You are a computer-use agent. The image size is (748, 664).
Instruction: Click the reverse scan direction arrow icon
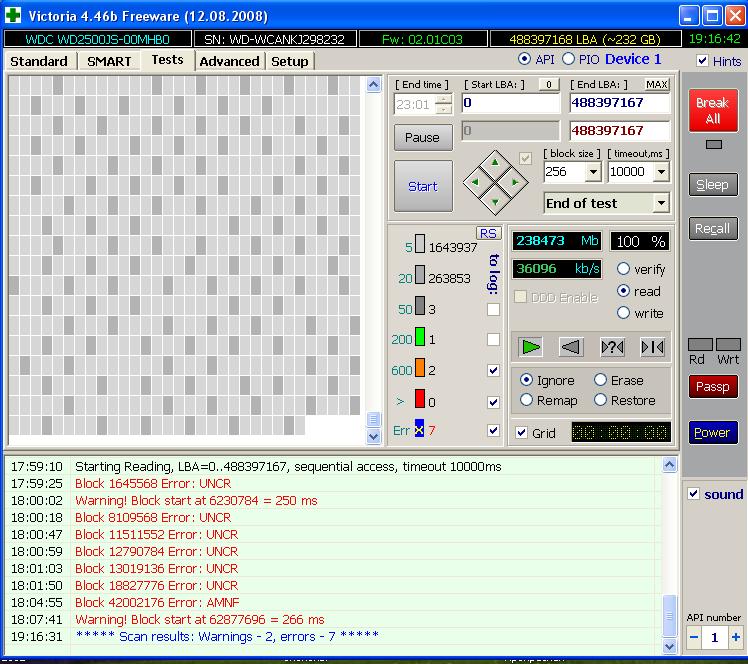click(x=570, y=347)
